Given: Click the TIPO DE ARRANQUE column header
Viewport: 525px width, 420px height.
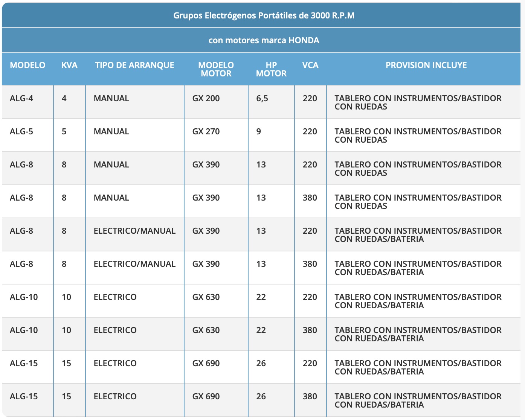Looking at the screenshot, I should 134,65.
